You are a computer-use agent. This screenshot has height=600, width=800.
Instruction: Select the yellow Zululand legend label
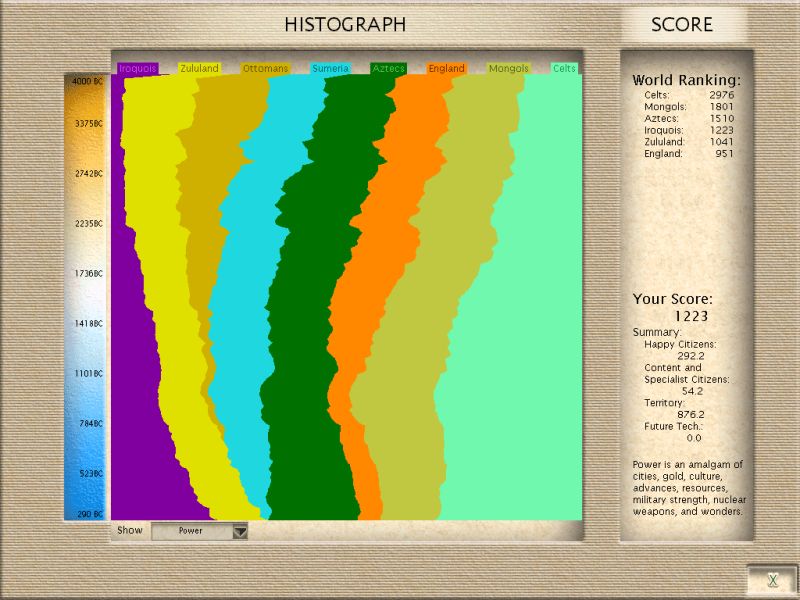click(x=199, y=69)
